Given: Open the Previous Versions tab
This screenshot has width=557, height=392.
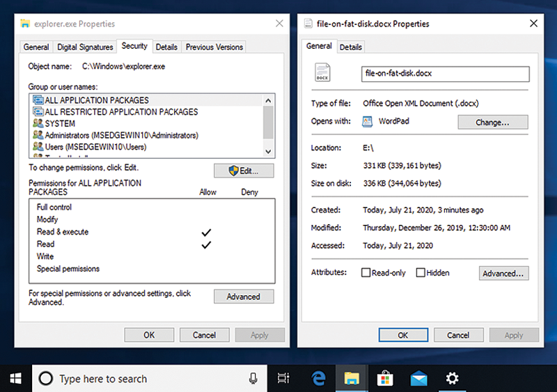Looking at the screenshot, I should click(x=214, y=47).
